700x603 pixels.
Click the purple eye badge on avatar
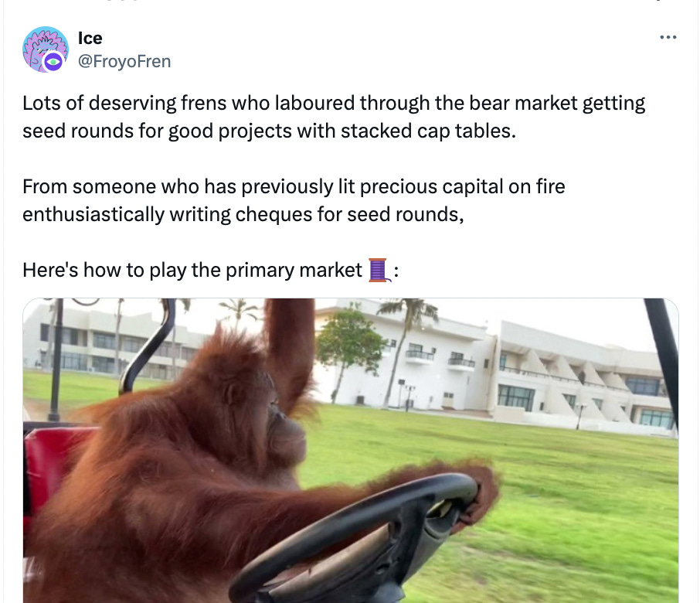(x=53, y=62)
